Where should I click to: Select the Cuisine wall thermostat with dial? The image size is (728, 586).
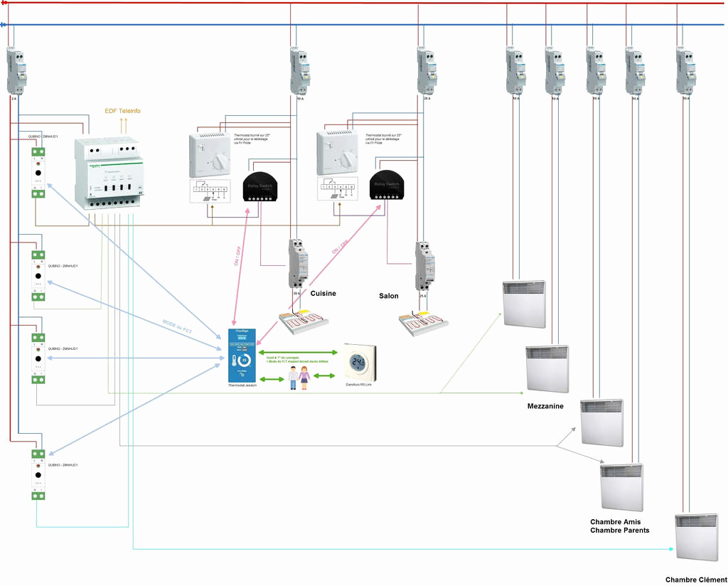pyautogui.click(x=210, y=155)
